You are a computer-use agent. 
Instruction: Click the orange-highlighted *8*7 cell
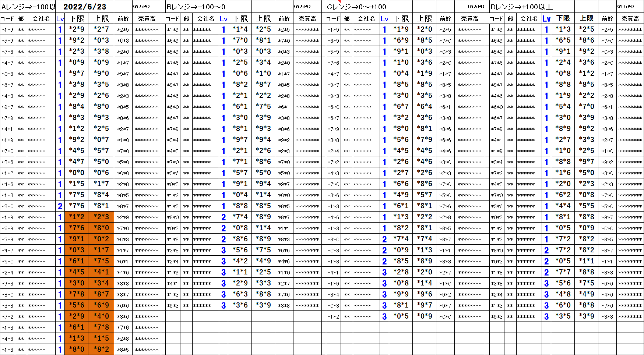(101, 294)
